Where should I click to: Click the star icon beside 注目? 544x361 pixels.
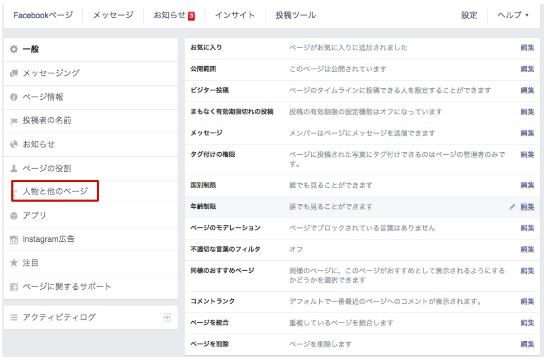point(14,263)
